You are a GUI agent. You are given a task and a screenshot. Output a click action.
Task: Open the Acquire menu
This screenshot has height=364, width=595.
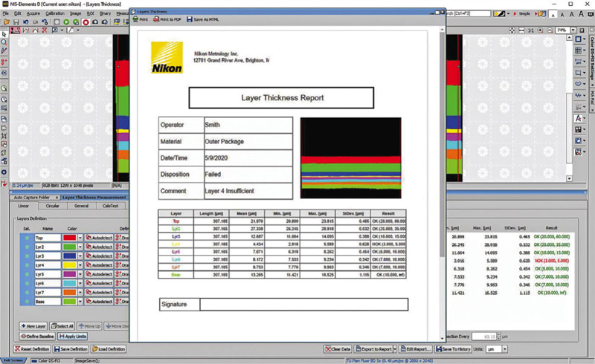[33, 13]
